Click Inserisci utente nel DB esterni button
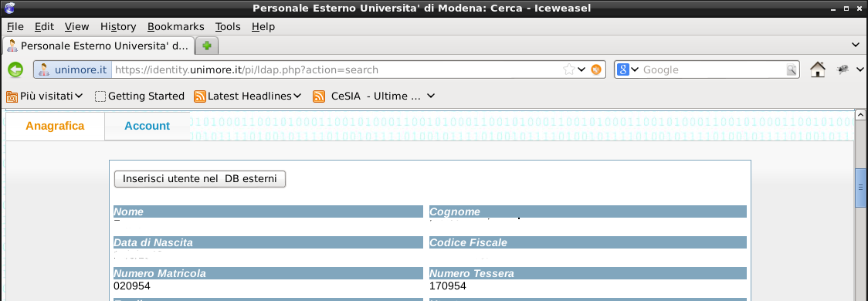The height and width of the screenshot is (301, 868). coord(200,179)
